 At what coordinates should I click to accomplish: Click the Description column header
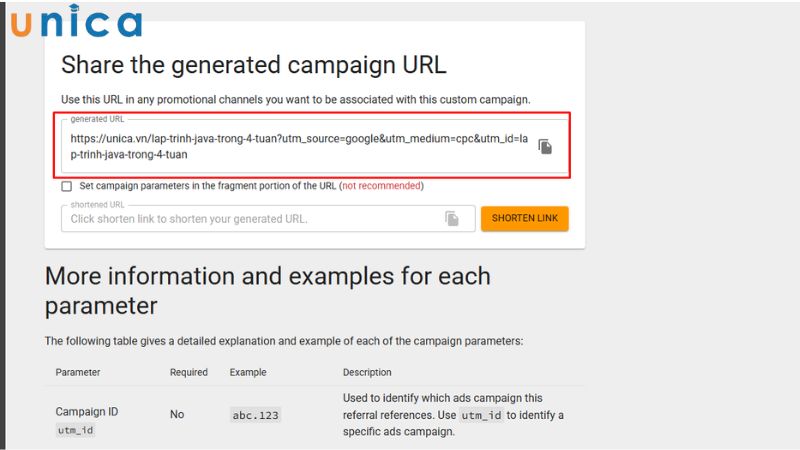coord(367,372)
